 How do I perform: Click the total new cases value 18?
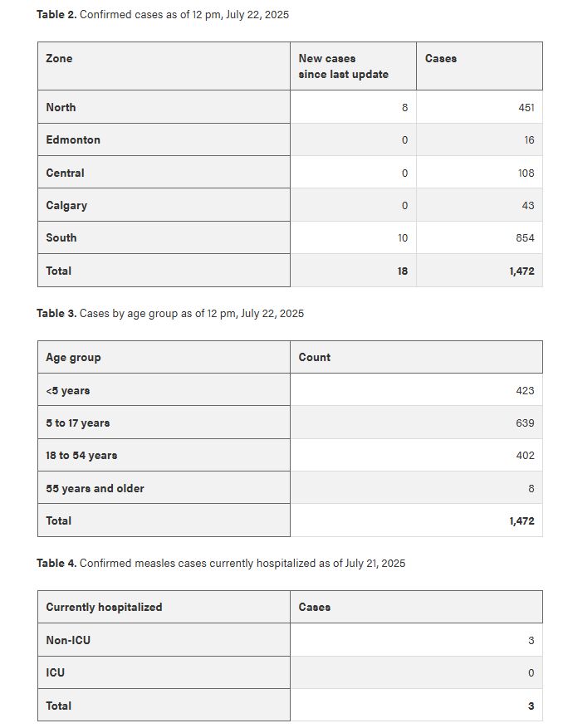point(402,271)
